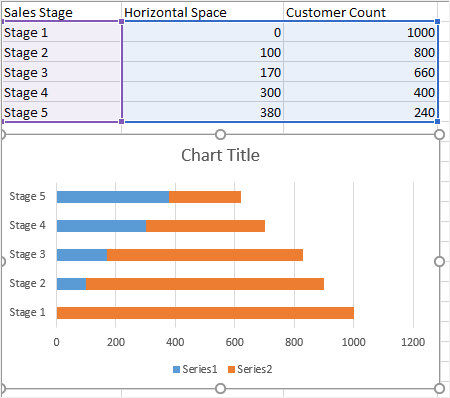Click the Stage 3 table cell
The image size is (450, 398).
click(x=62, y=72)
